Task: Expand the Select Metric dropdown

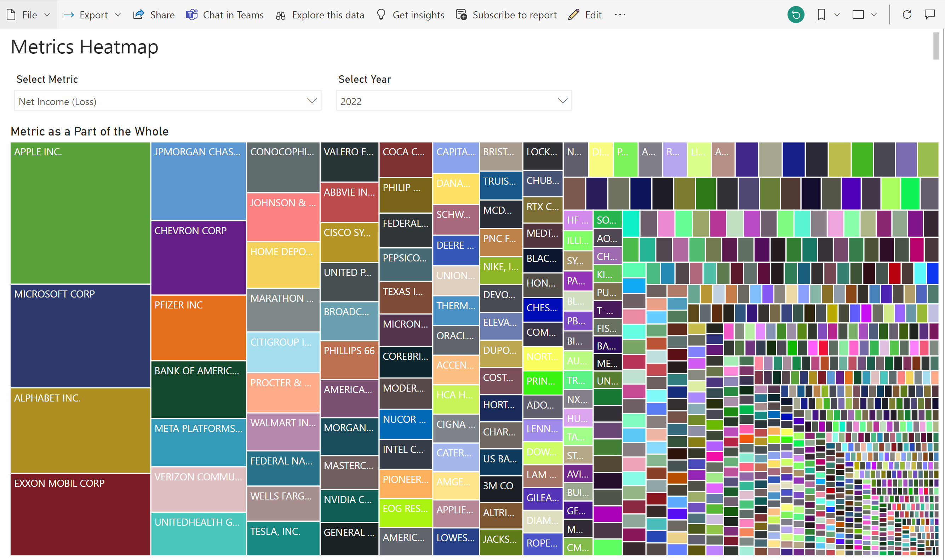Action: (x=311, y=101)
